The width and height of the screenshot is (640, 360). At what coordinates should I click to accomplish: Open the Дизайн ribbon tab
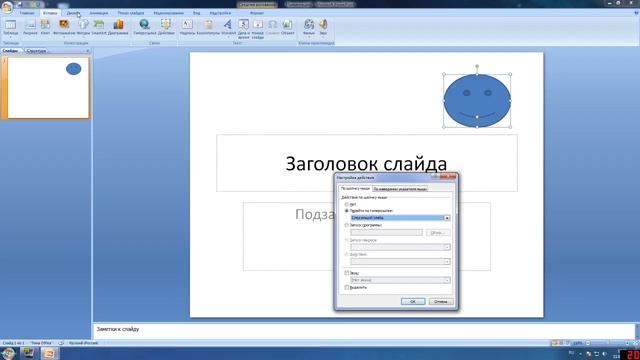[x=73, y=13]
